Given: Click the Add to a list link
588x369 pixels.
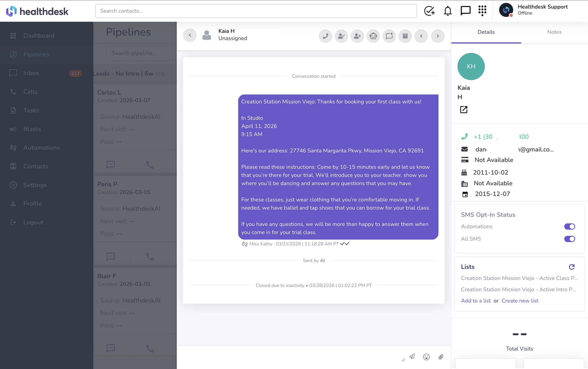Looking at the screenshot, I should tap(476, 301).
